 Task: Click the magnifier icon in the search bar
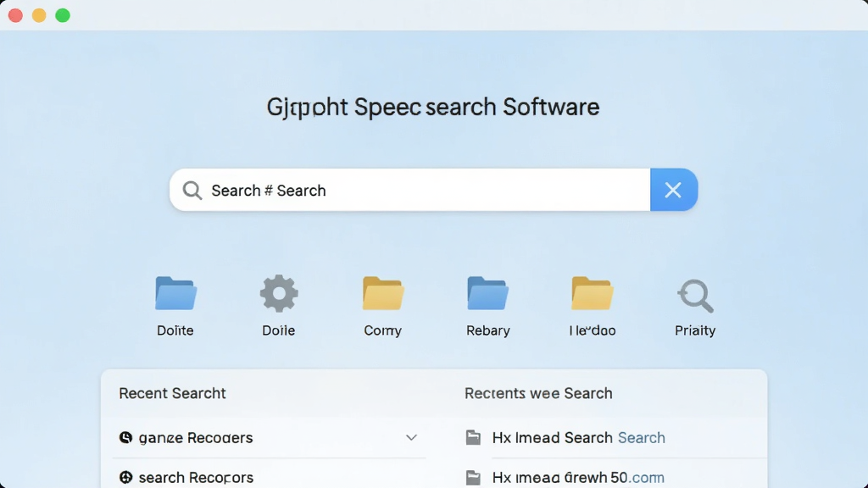tap(192, 191)
